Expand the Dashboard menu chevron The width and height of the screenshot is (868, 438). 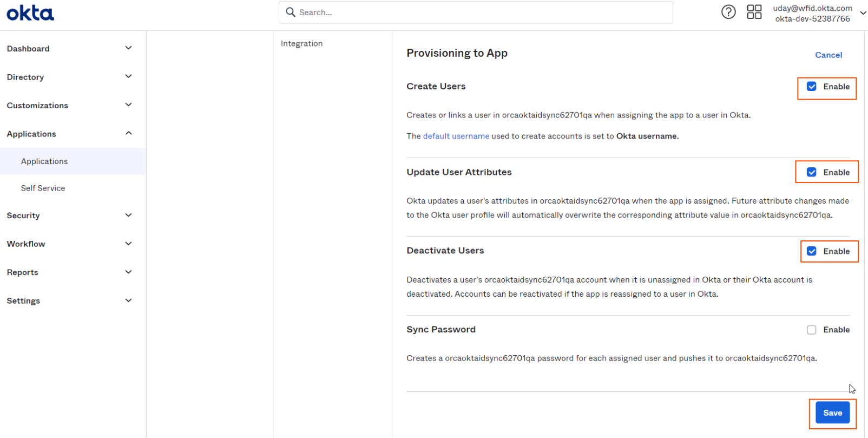[x=128, y=48]
